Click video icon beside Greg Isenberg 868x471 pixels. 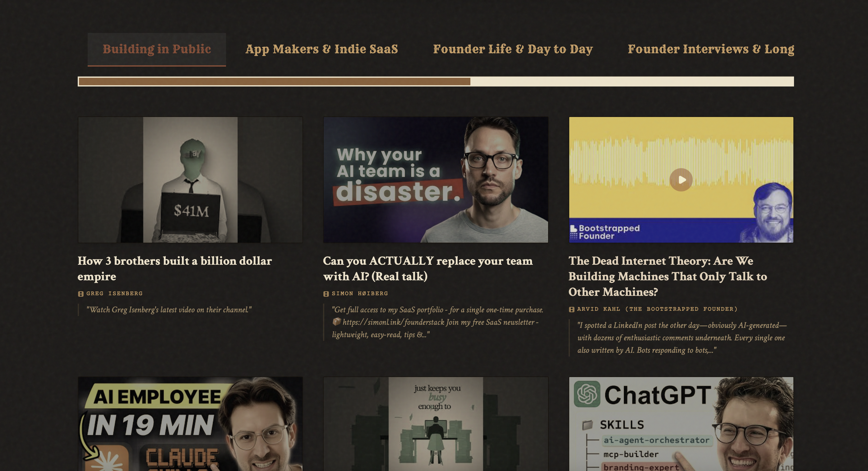[81, 294]
